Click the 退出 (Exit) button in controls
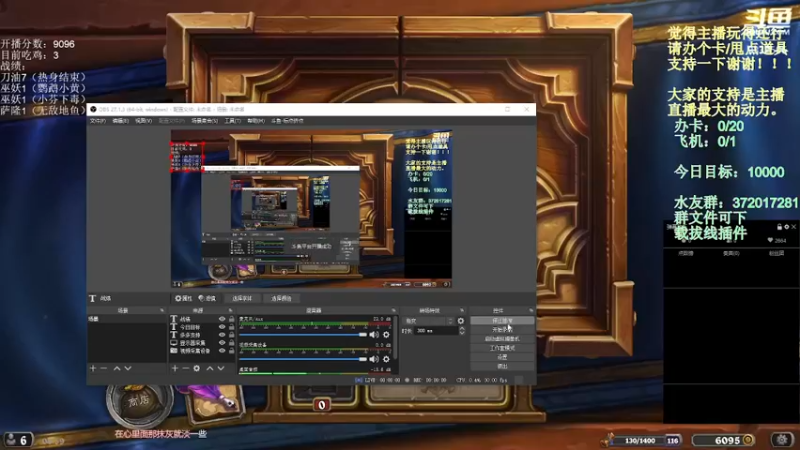Screen dimensions: 800x450 click(502, 366)
